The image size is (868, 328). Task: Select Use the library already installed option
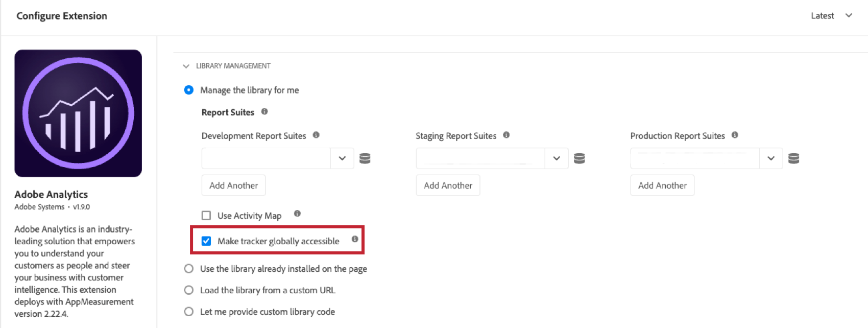[189, 269]
